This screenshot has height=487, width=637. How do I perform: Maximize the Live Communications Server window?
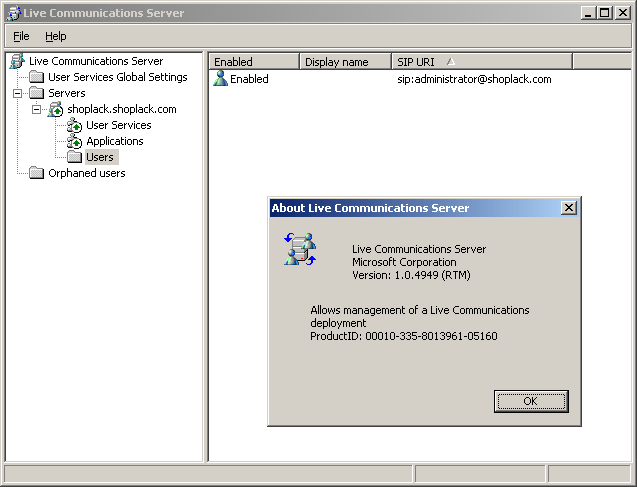click(x=604, y=13)
